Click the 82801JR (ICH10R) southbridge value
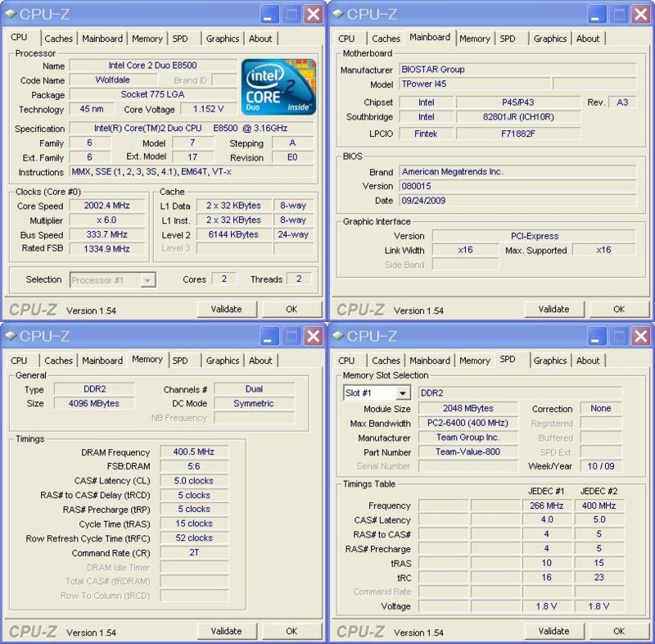 (518, 117)
